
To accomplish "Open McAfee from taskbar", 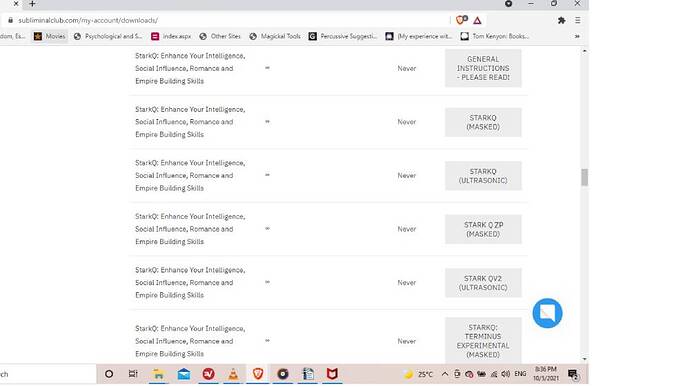I will [332, 374].
